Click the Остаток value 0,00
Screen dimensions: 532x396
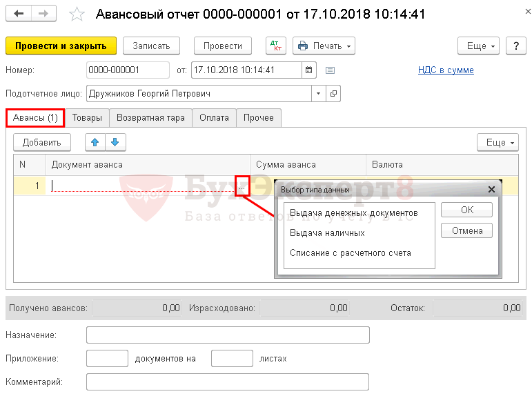[477, 308]
